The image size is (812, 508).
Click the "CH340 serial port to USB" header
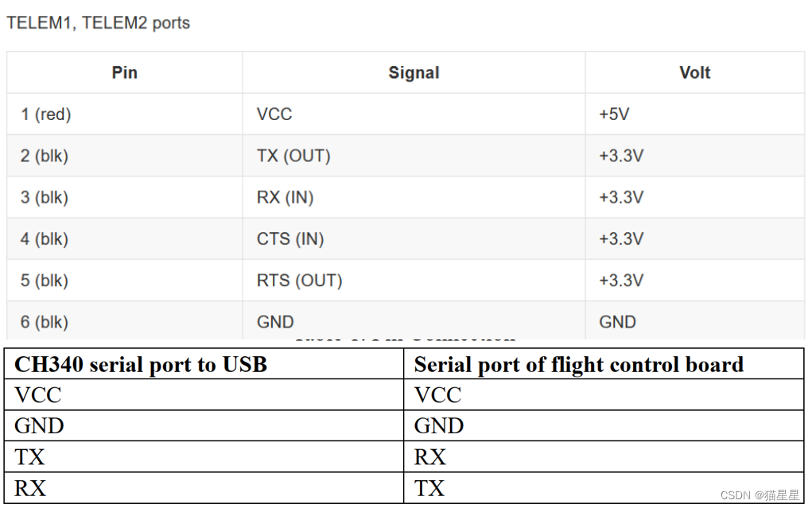[141, 364]
